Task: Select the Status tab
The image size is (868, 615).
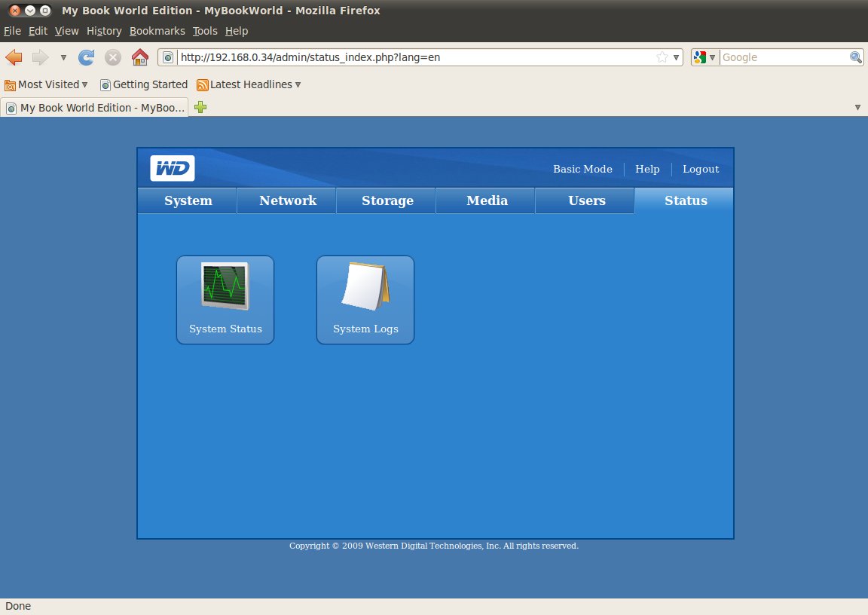Action: tap(686, 200)
